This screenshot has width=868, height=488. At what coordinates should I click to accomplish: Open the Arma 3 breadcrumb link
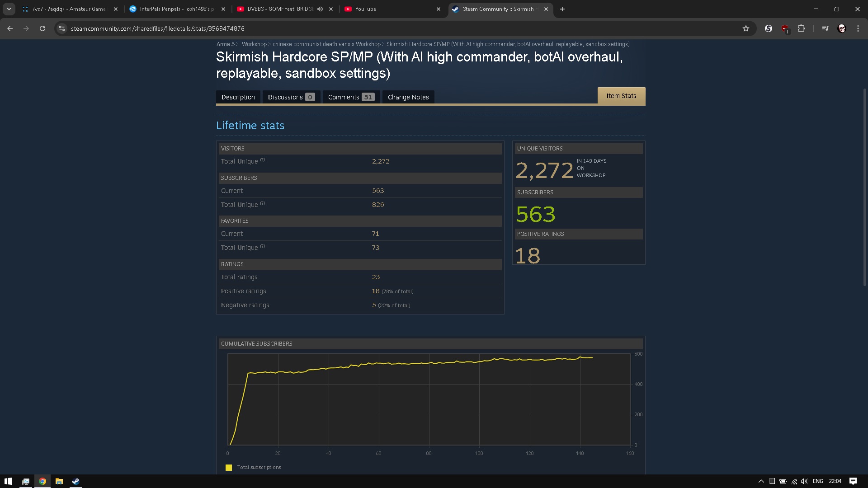click(x=225, y=44)
